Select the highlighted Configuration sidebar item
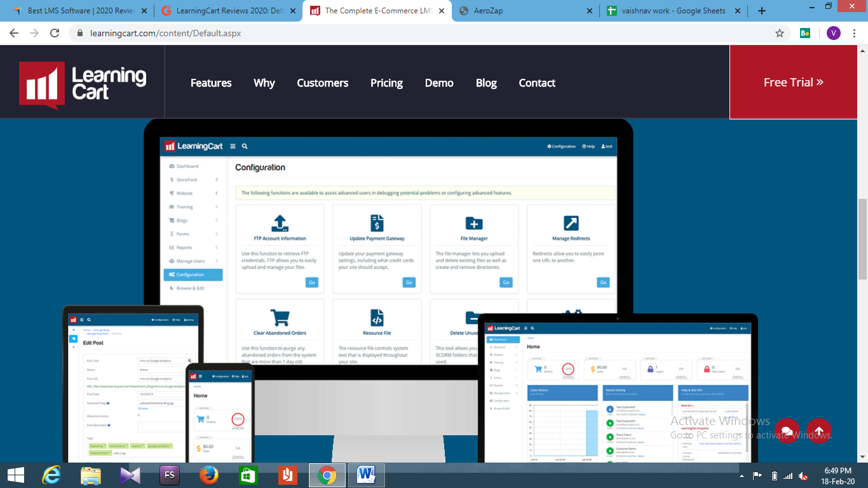Screen dimensions: 868x488 point(193,274)
